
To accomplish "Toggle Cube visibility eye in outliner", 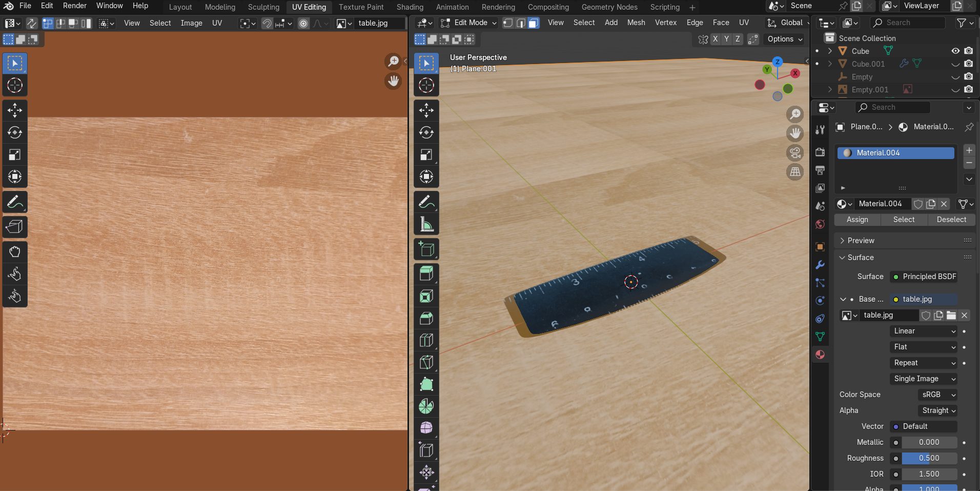I will tap(955, 51).
